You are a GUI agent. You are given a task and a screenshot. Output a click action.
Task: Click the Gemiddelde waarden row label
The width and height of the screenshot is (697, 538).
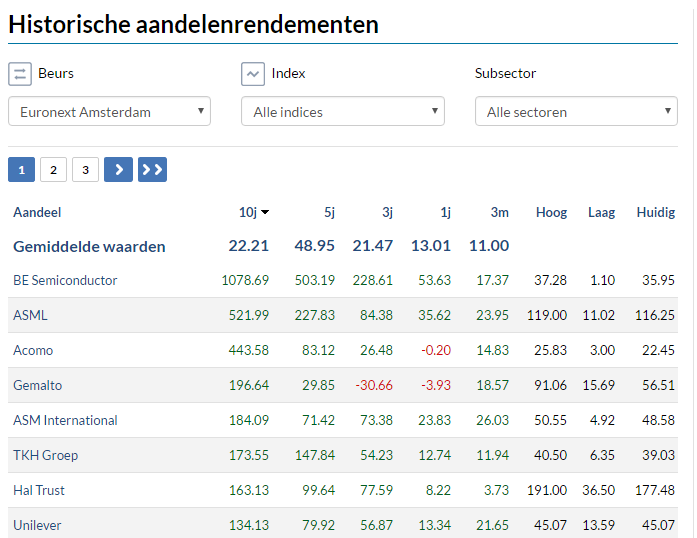pos(89,246)
